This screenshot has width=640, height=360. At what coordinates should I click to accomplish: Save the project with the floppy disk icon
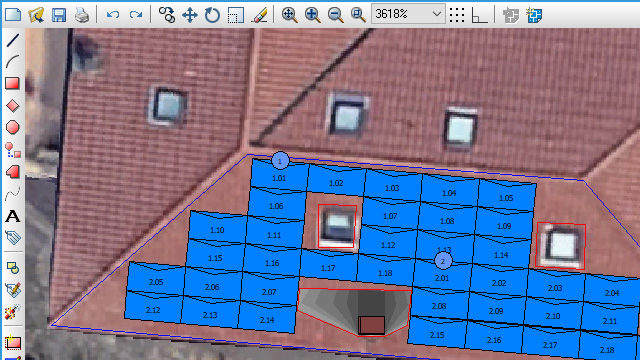point(59,15)
